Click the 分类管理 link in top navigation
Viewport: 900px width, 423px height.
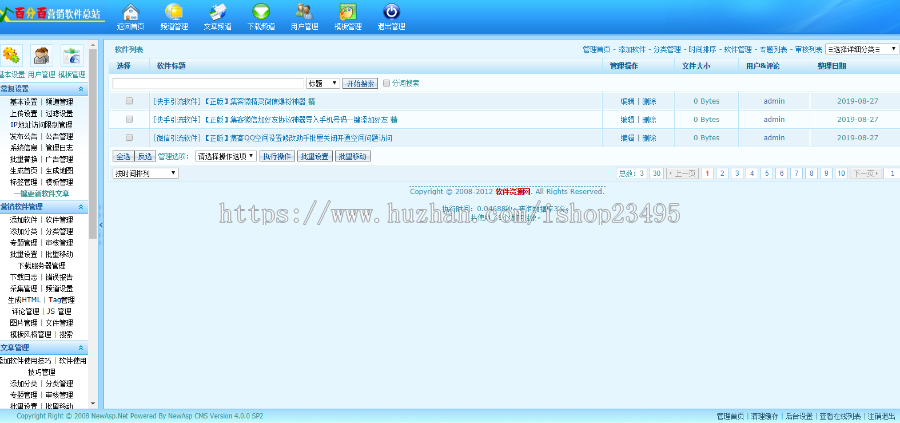[x=667, y=50]
